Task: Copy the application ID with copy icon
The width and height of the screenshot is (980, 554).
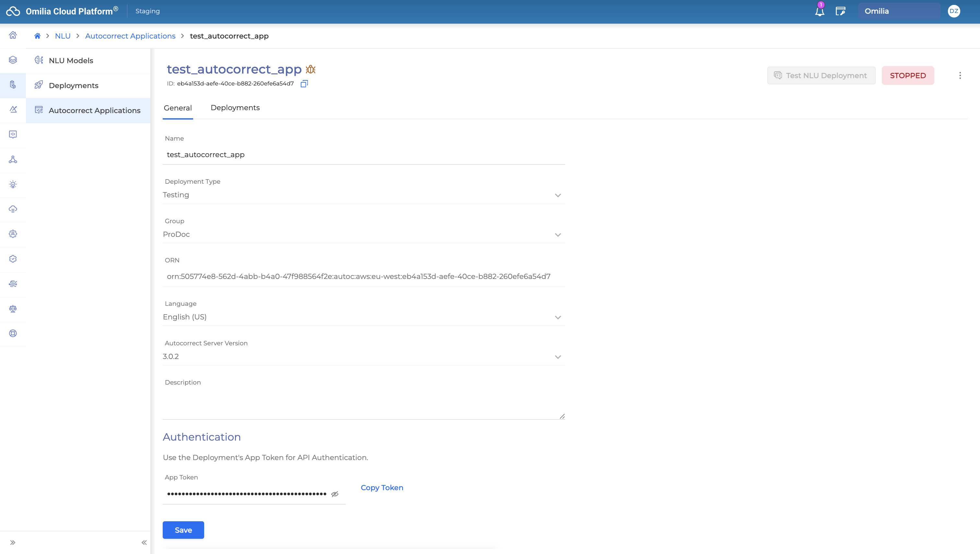Action: point(304,84)
